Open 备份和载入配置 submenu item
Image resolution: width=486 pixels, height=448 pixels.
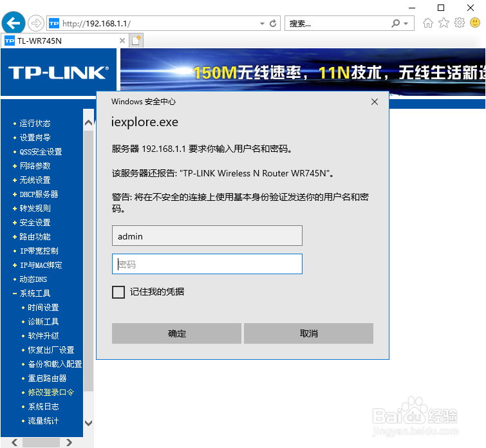point(55,364)
